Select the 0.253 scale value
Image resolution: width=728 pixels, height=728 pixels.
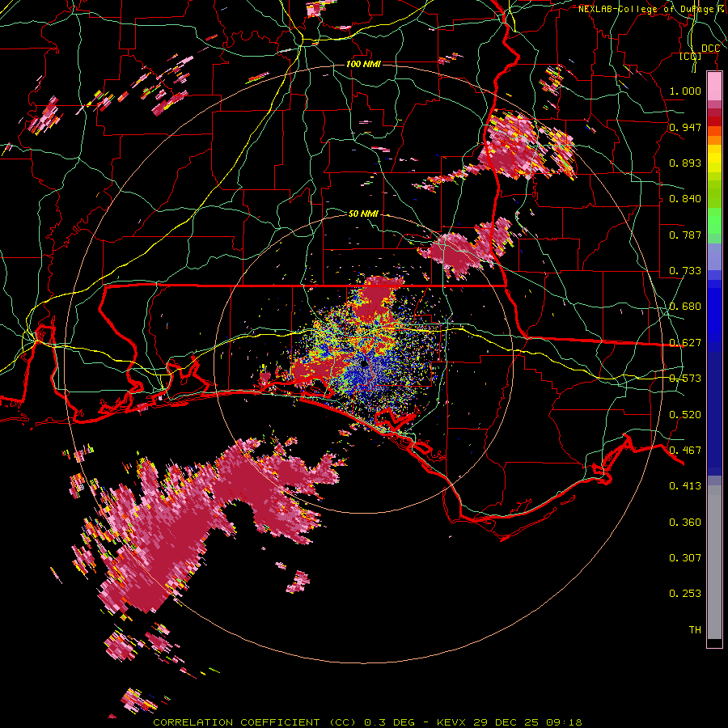(685, 594)
